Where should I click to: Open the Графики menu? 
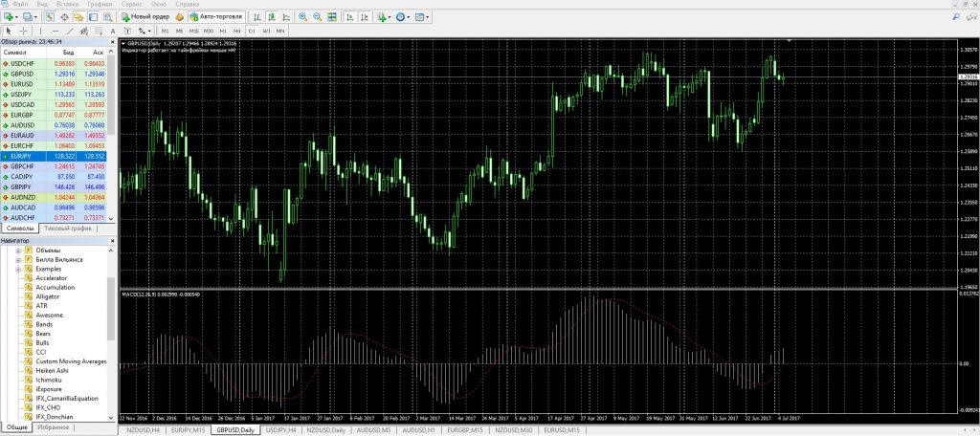pyautogui.click(x=100, y=5)
